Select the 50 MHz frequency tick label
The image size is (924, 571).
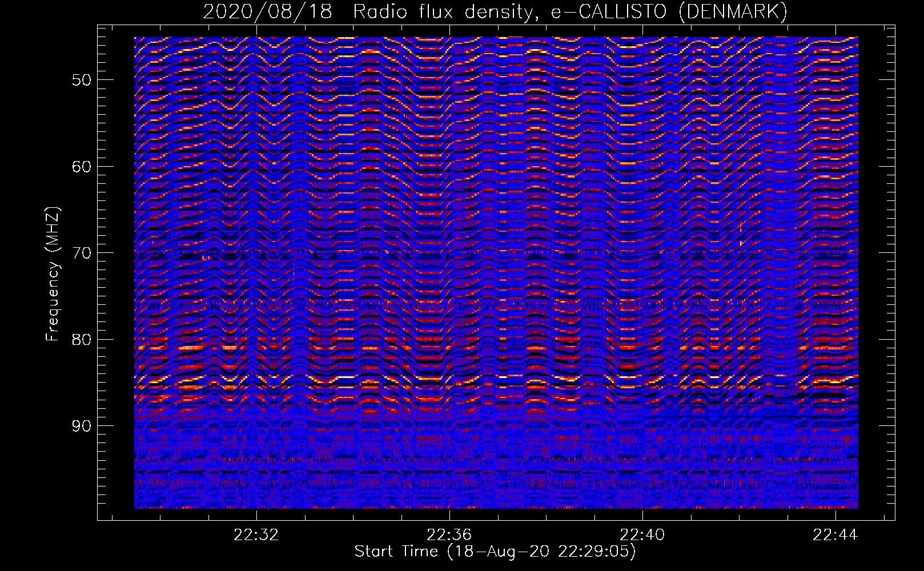[82, 80]
